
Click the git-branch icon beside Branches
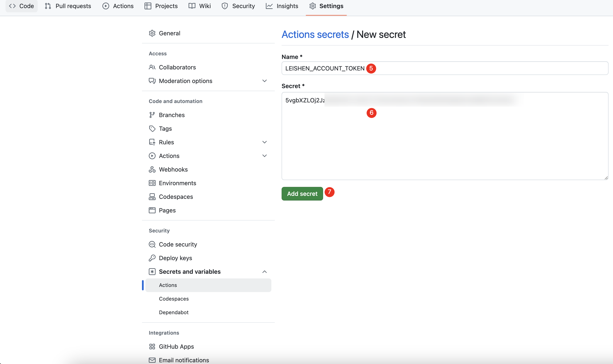click(x=152, y=115)
